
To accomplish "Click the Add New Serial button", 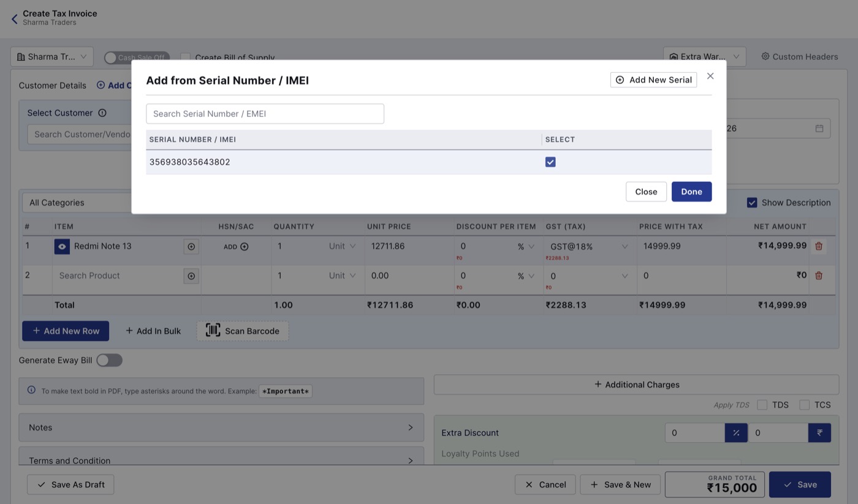I will [x=653, y=80].
